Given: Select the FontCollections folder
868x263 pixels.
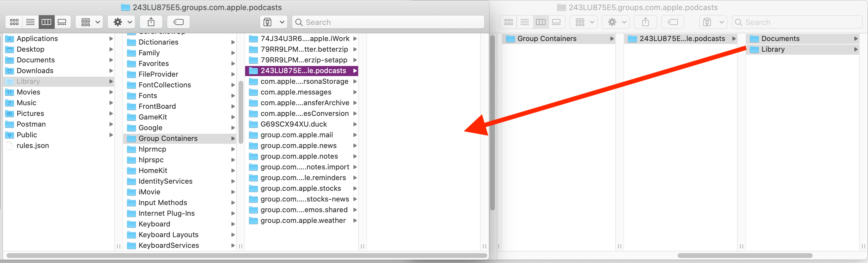Looking at the screenshot, I should tap(180, 85).
